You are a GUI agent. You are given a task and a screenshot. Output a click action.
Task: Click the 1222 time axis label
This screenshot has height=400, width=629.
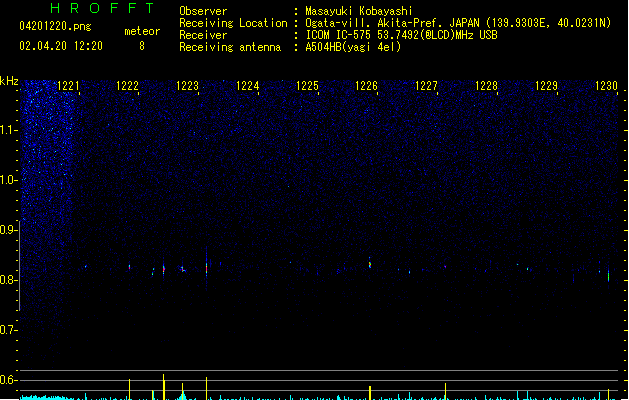(127, 86)
